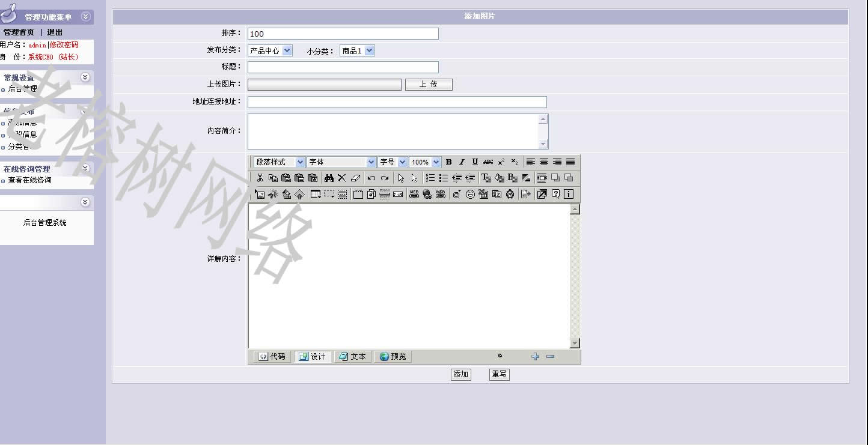This screenshot has height=445, width=868.
Task: Click 上 传 upload button
Action: tap(429, 85)
